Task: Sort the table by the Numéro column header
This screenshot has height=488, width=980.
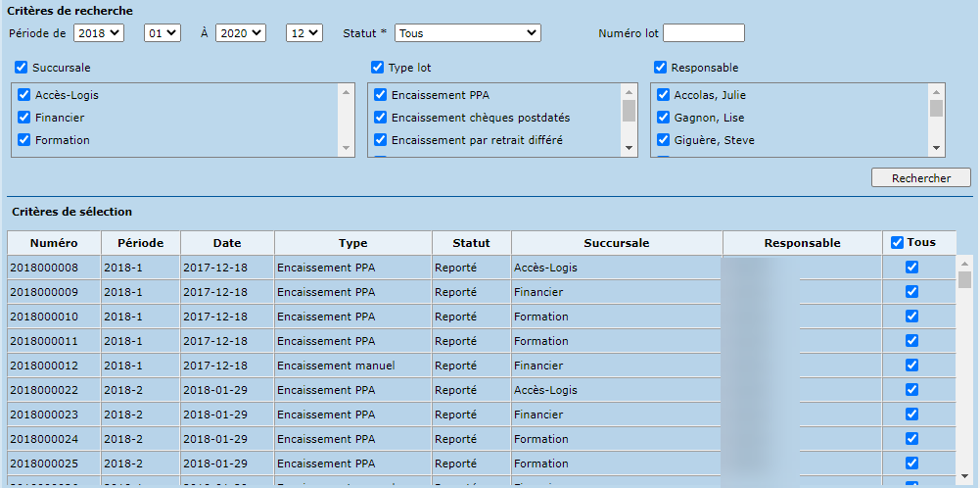Action: coord(54,243)
